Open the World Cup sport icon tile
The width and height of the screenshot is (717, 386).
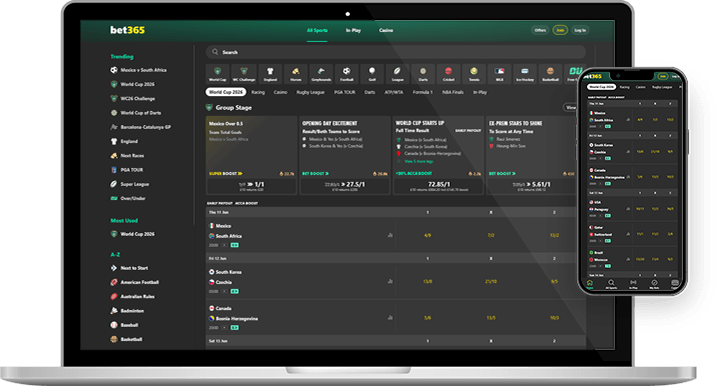[218, 74]
